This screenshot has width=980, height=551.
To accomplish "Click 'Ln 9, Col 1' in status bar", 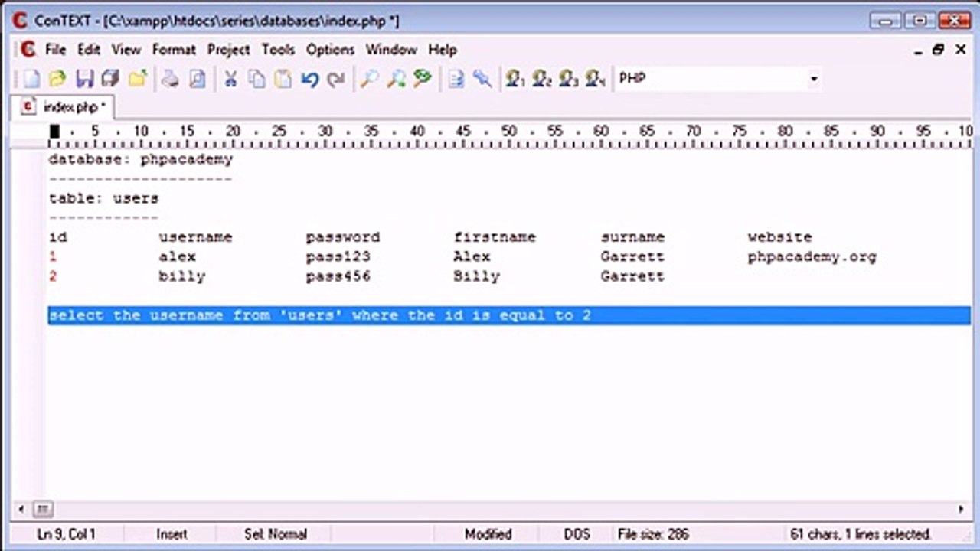I will pos(67,534).
